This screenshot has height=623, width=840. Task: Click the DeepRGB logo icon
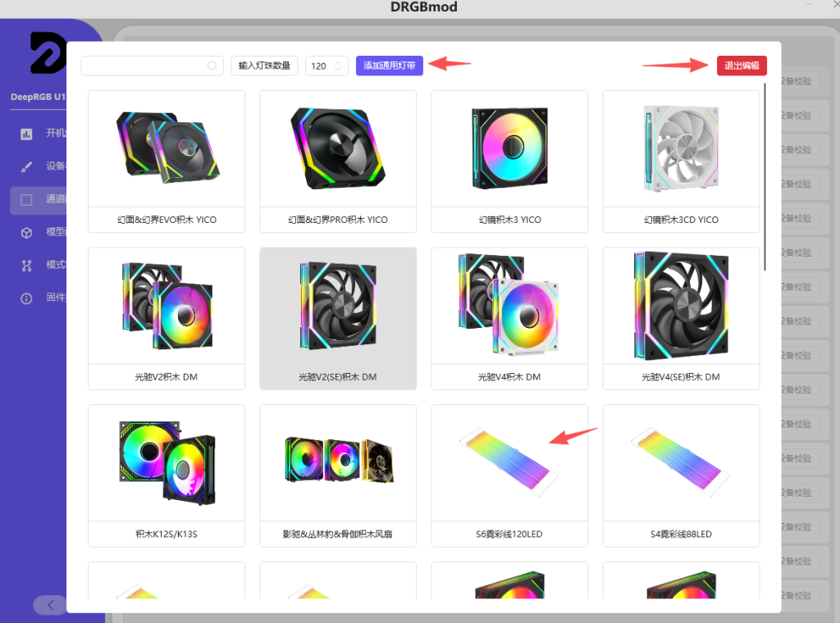(48, 54)
